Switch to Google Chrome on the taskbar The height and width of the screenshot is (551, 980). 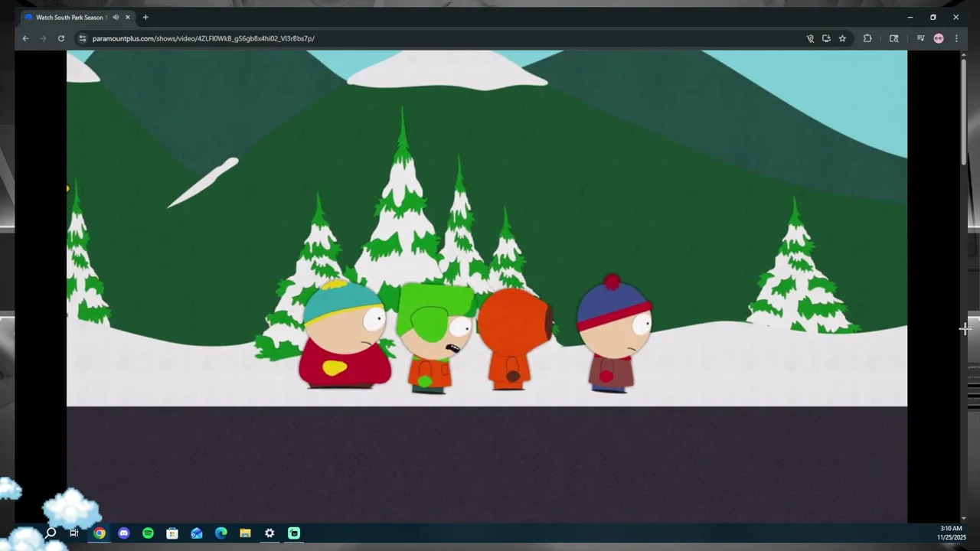pos(100,533)
